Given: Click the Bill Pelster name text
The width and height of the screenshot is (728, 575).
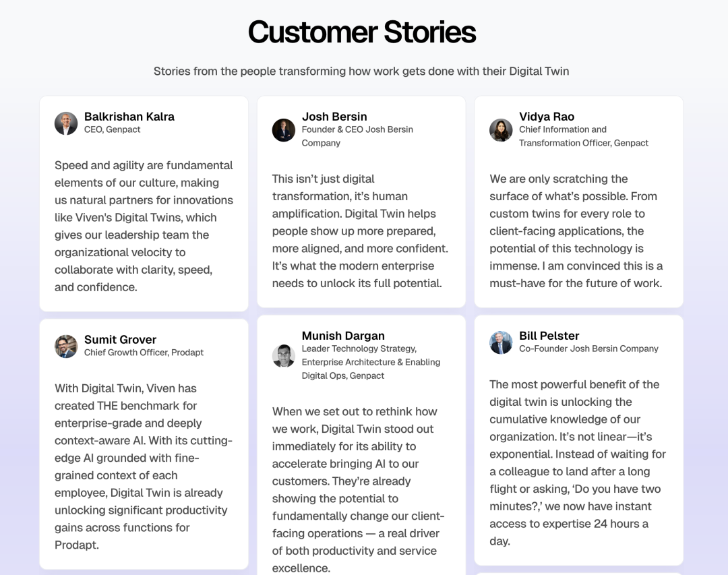Looking at the screenshot, I should 549,336.
